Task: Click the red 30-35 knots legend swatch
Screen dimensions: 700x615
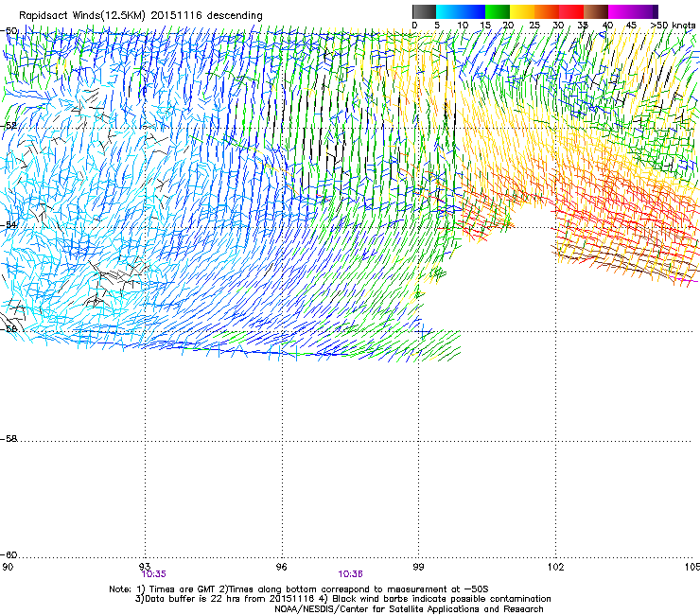Action: click(x=571, y=11)
